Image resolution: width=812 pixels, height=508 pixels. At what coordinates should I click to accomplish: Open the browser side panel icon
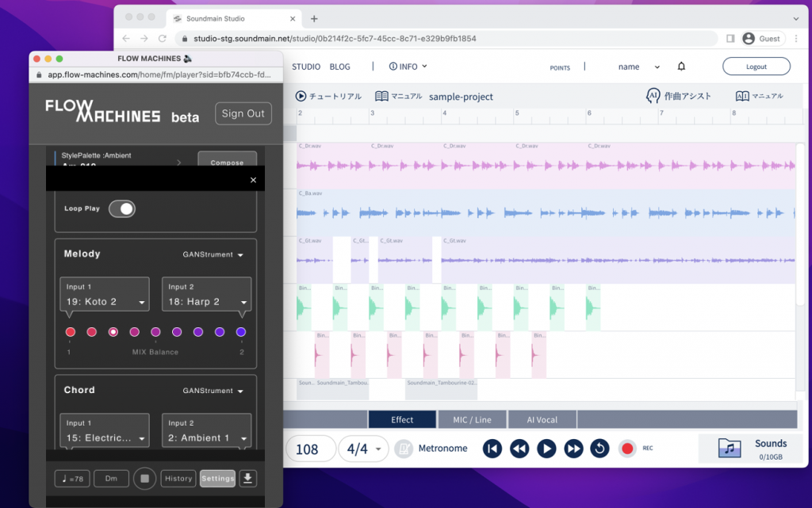point(730,38)
